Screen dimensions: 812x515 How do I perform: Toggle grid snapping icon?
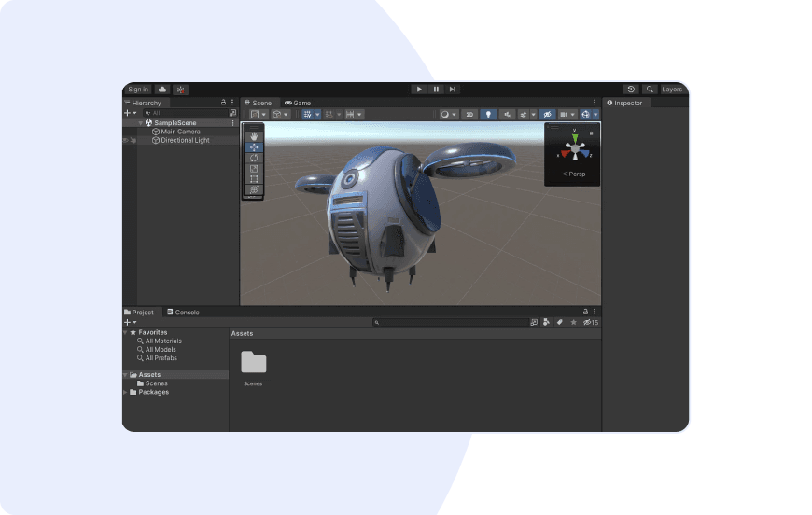pos(329,115)
